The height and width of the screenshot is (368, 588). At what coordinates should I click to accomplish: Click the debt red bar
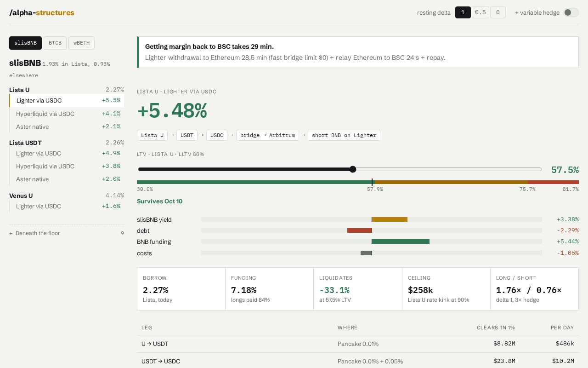point(359,230)
